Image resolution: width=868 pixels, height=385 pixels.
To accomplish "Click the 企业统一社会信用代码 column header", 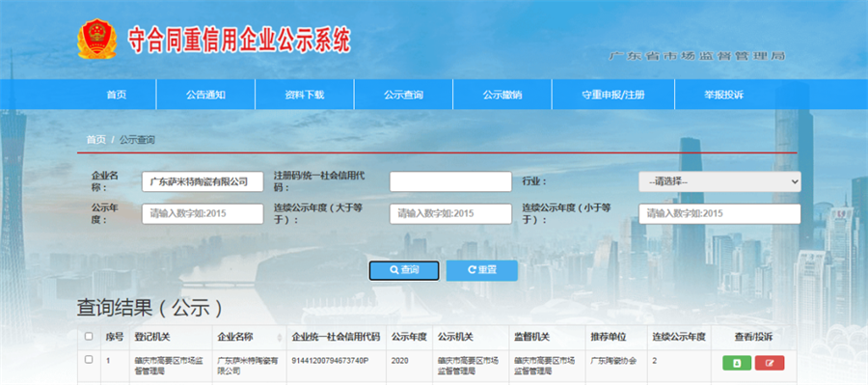I will click(x=336, y=337).
